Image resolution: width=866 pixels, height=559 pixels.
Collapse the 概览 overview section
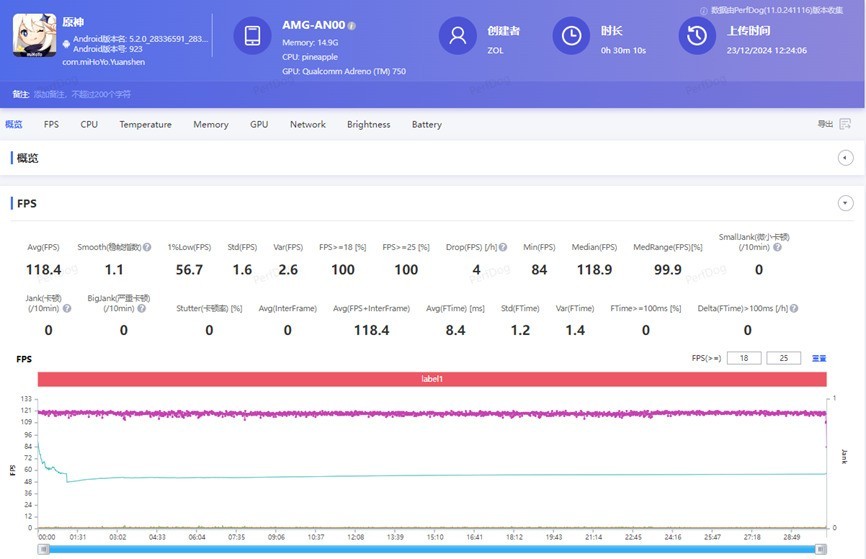click(x=845, y=158)
